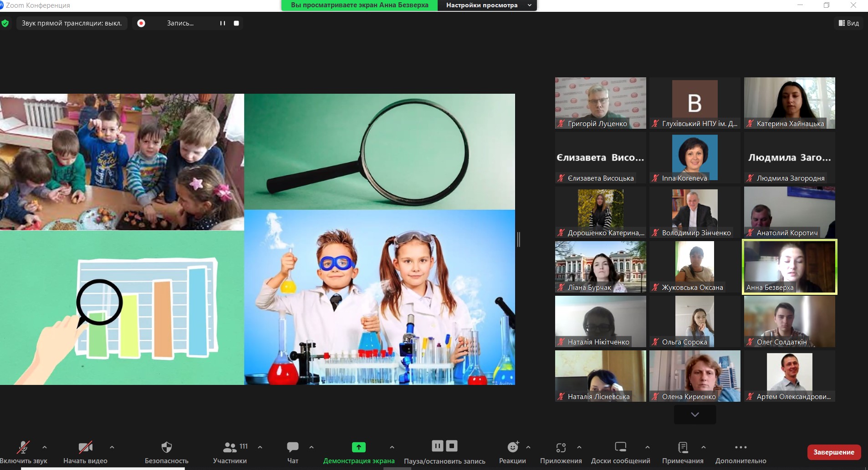Image resolution: width=868 pixels, height=470 pixels.
Task: Open the Реакции emoji menu
Action: 512,452
